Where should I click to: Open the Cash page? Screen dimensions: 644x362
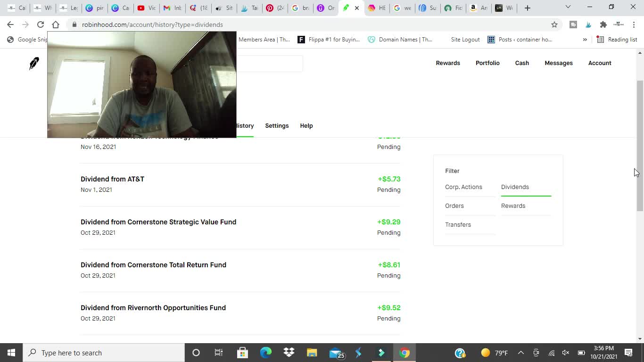coord(522,63)
